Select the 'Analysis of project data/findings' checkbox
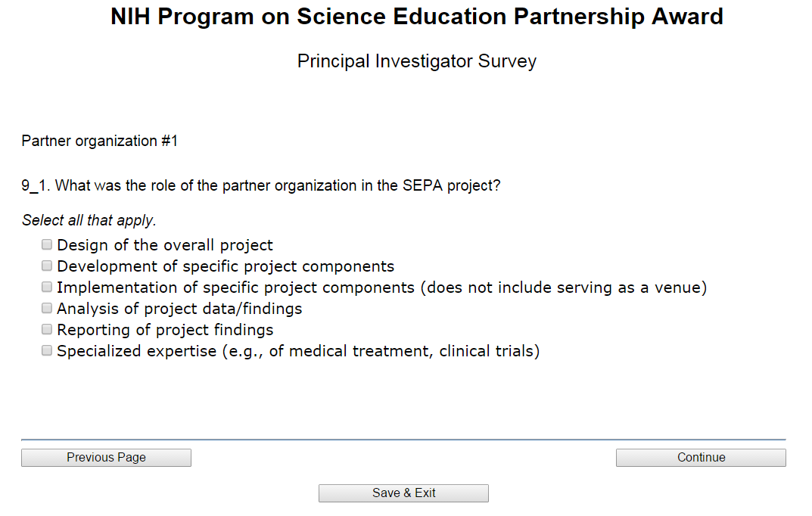Screen dimensions: 812x516 (x=47, y=308)
